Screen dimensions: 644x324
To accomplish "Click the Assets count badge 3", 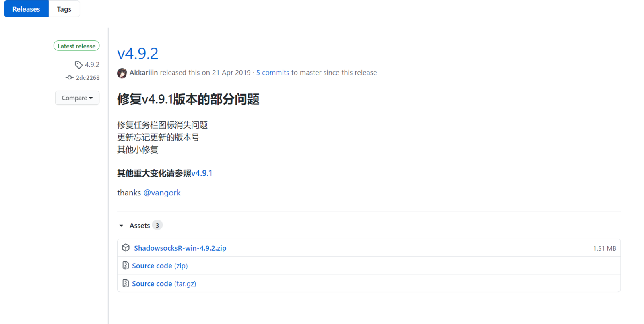I will [157, 225].
